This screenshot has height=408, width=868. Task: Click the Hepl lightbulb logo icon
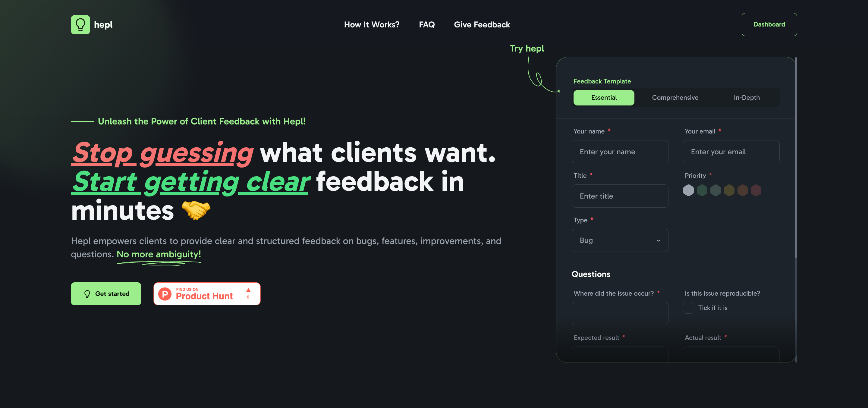click(x=80, y=24)
